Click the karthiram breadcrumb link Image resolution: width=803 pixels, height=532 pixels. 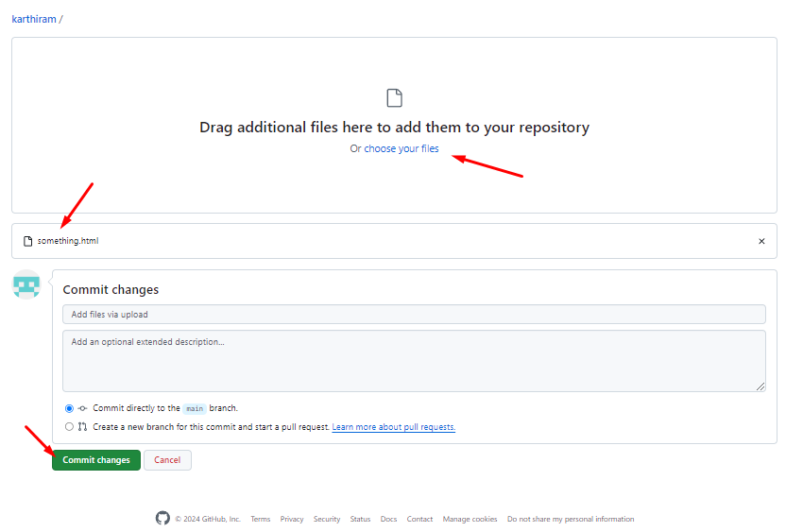coord(34,19)
